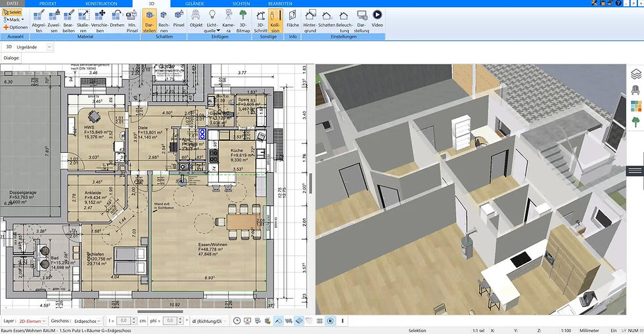
Task: Increase the l value stepper
Action: click(x=134, y=319)
